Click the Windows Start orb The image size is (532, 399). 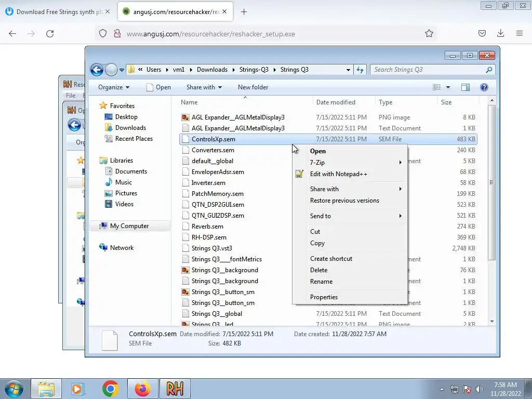coord(14,389)
